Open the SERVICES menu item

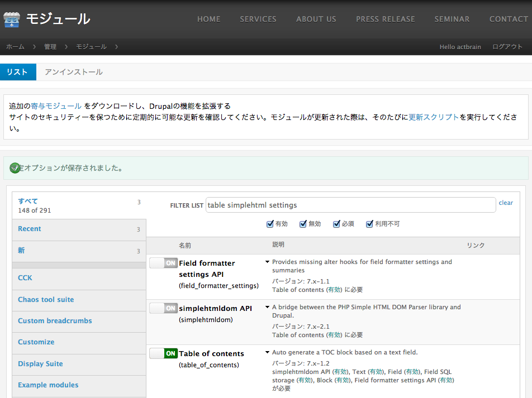pyautogui.click(x=258, y=19)
